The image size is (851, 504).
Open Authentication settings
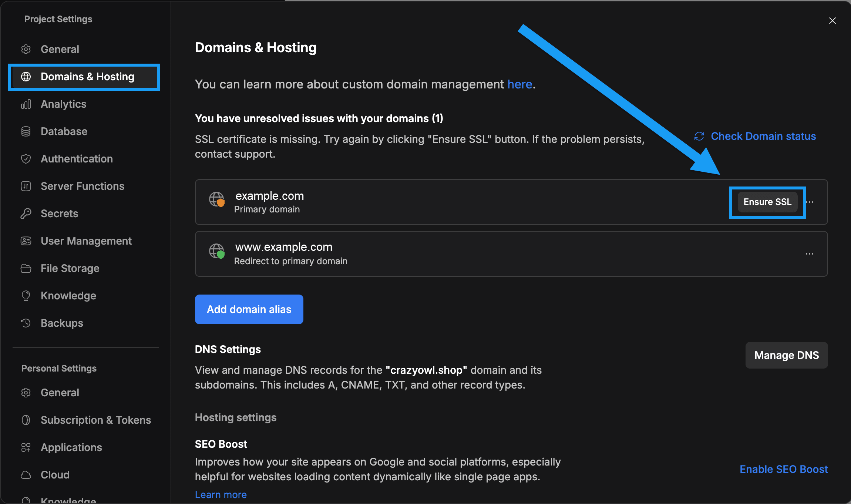point(76,159)
